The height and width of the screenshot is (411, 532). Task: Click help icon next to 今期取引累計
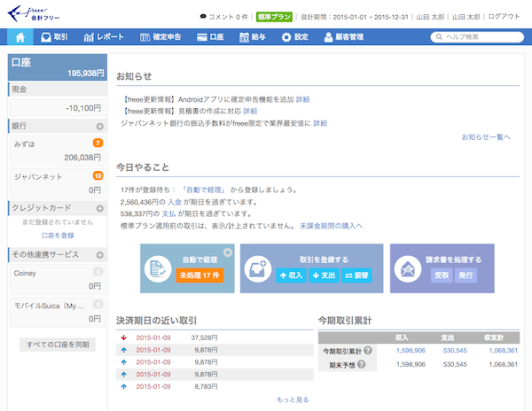[368, 351]
